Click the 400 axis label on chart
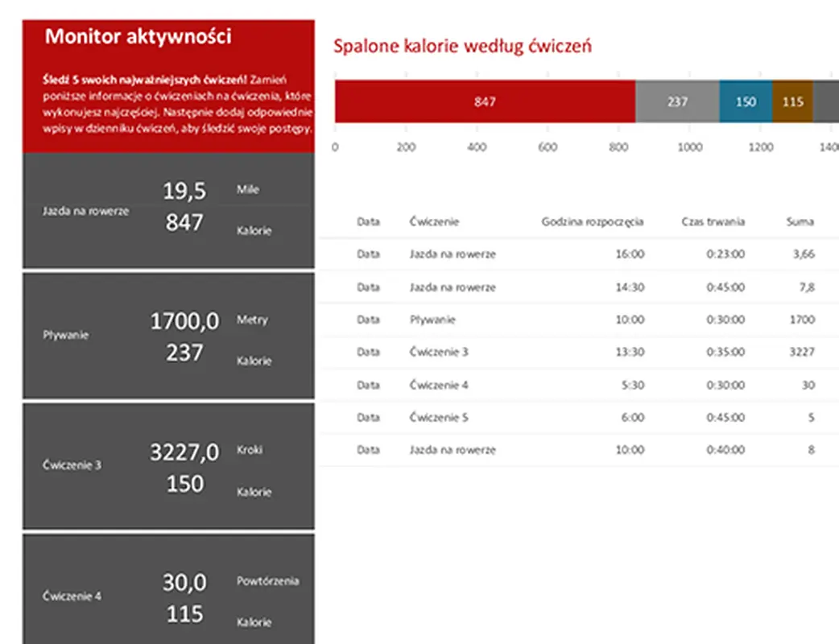This screenshot has height=644, width=839. (477, 147)
